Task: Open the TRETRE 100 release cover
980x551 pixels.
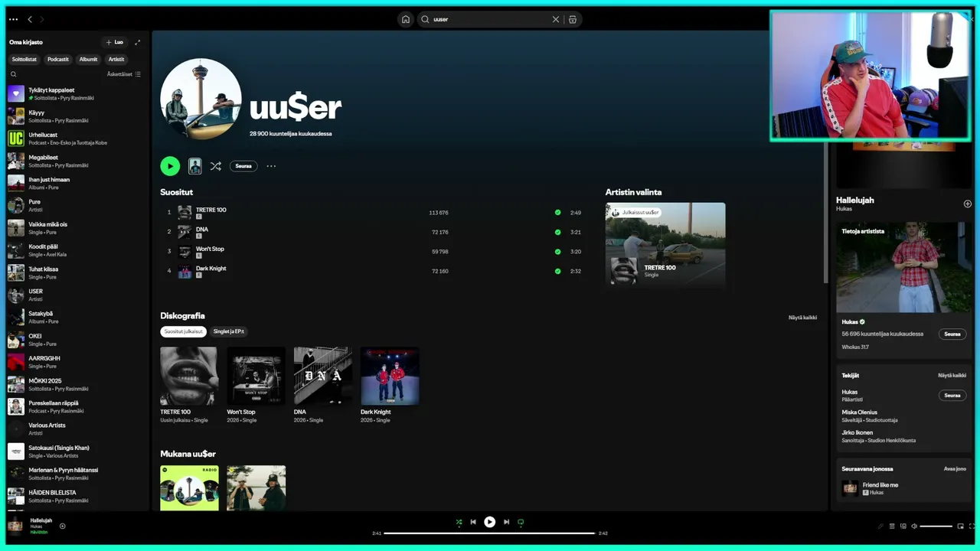Action: 189,376
